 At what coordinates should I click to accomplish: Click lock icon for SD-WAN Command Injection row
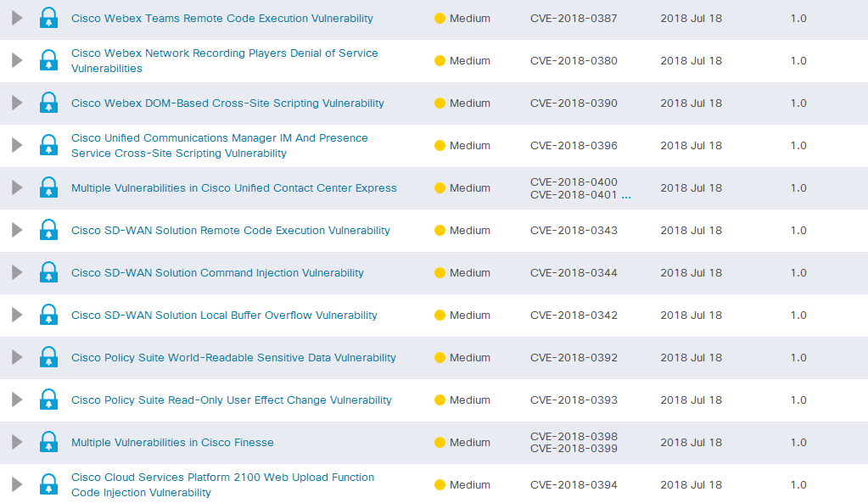coord(49,273)
